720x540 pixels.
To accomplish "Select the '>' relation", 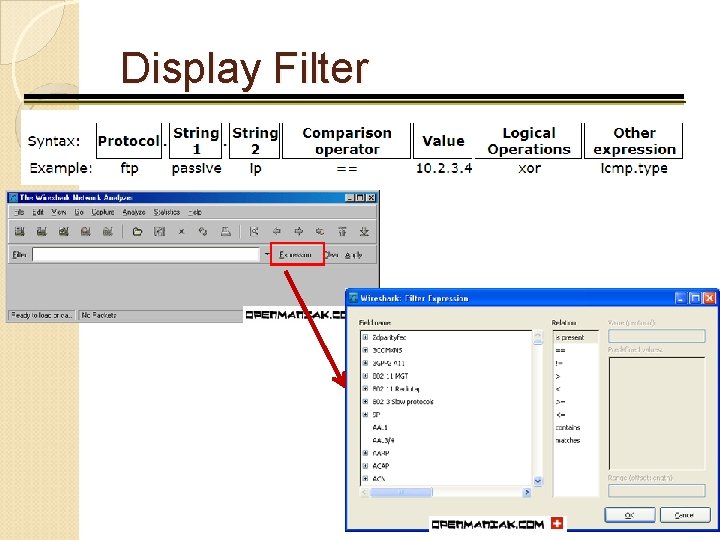I will pos(558,376).
